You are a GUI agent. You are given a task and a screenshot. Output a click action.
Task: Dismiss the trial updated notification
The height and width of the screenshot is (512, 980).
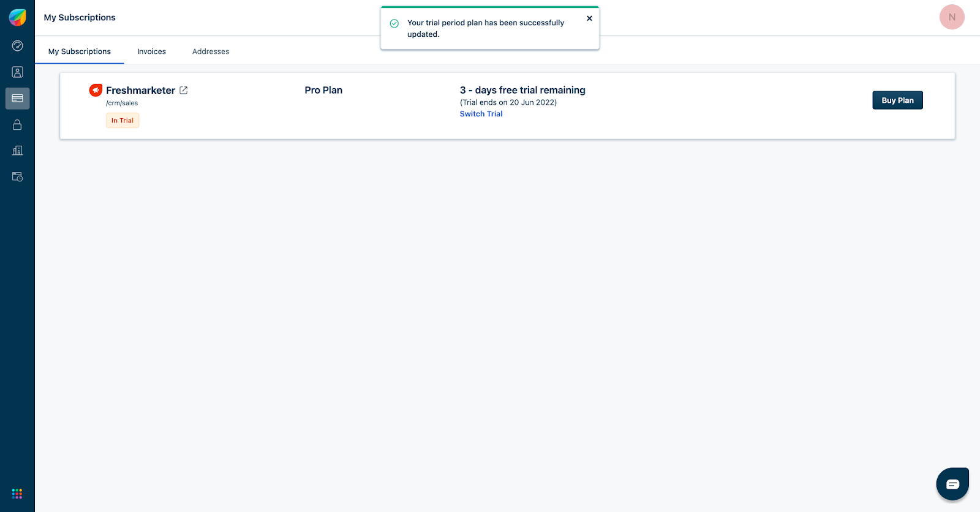click(589, 18)
